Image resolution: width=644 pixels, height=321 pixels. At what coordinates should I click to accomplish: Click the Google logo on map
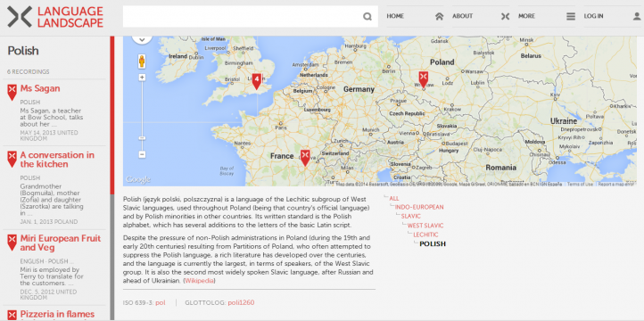(x=138, y=180)
